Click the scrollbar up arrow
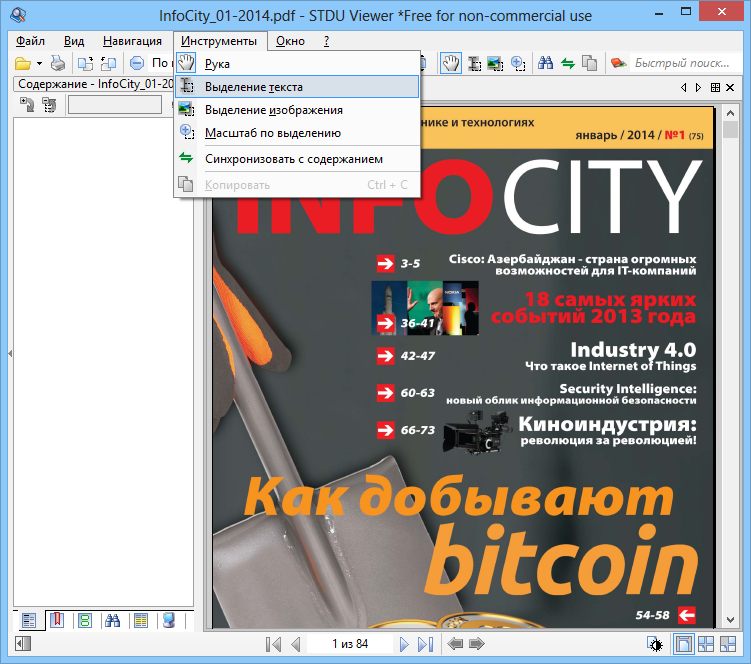 click(x=730, y=113)
